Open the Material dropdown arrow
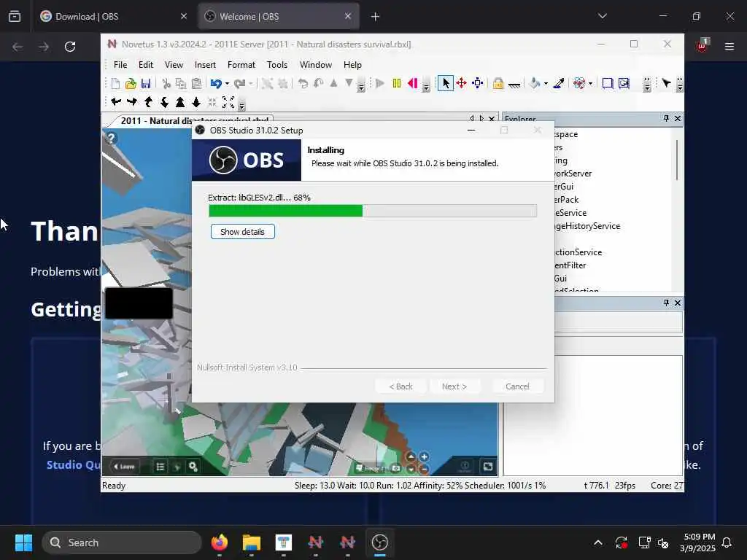The width and height of the screenshot is (747, 560). tap(590, 84)
